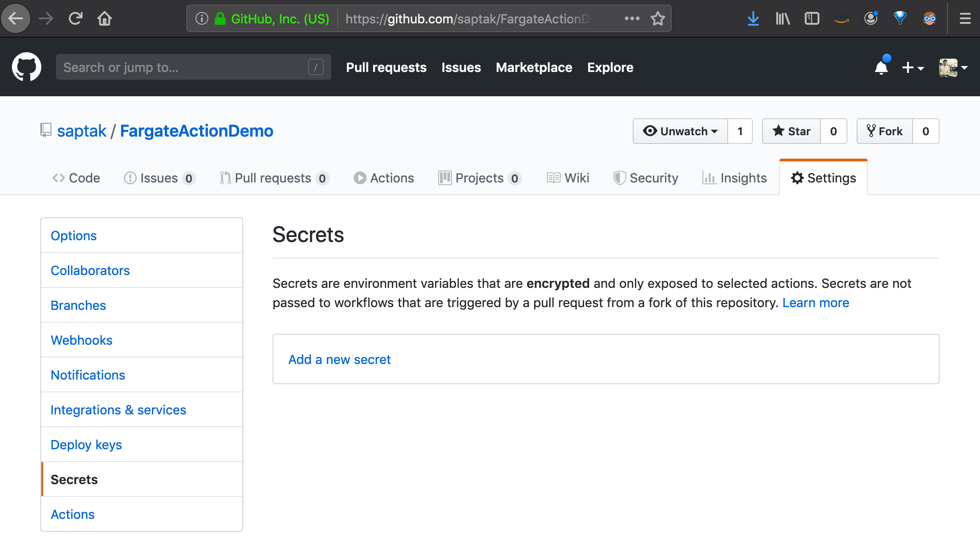The height and width of the screenshot is (540, 980).
Task: Click the Issues count badge toggle
Action: point(187,177)
